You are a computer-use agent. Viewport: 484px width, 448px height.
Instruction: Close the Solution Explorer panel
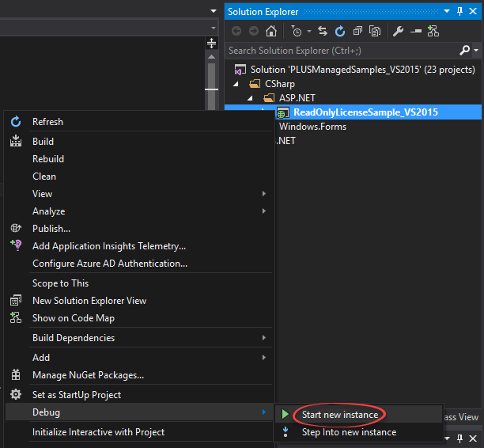pyautogui.click(x=473, y=11)
